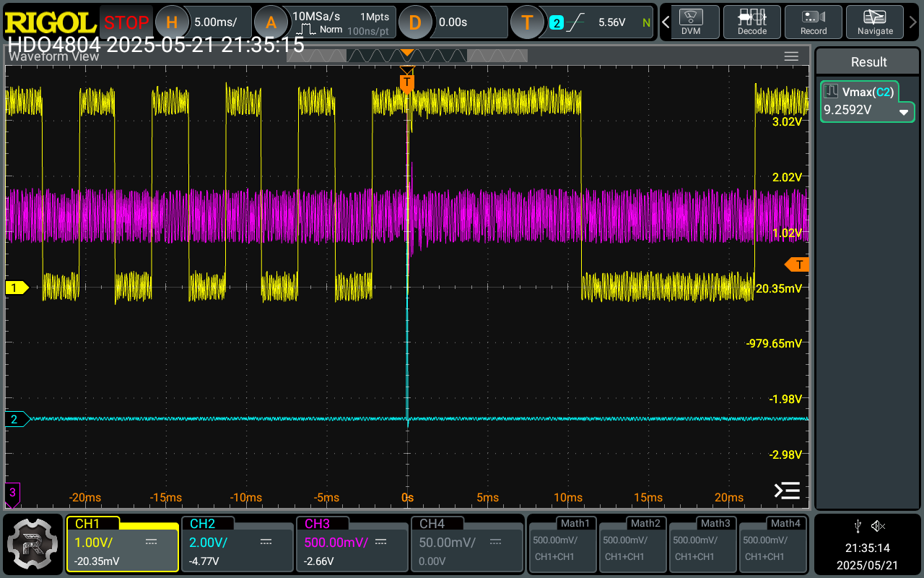
Task: Open the Decode bus analysis tool
Action: [x=751, y=22]
